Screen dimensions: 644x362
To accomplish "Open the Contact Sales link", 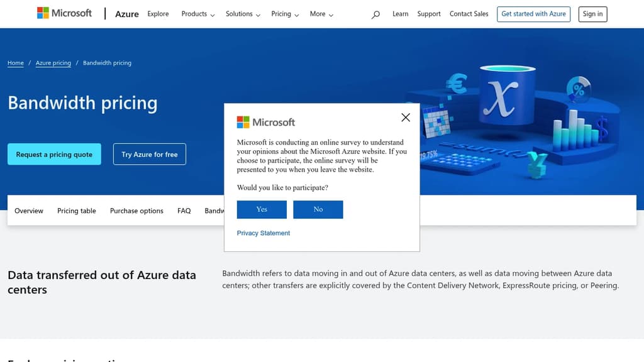I will [469, 14].
